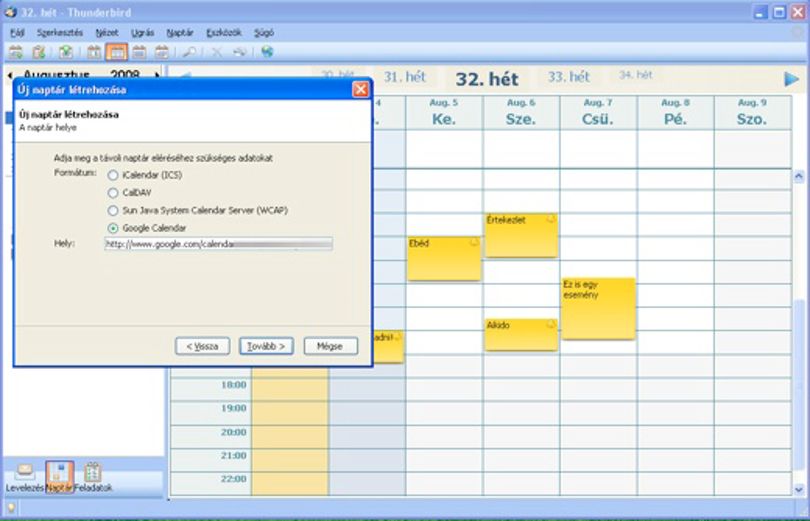Click the new task toolbar icon
The height and width of the screenshot is (521, 810).
click(39, 52)
